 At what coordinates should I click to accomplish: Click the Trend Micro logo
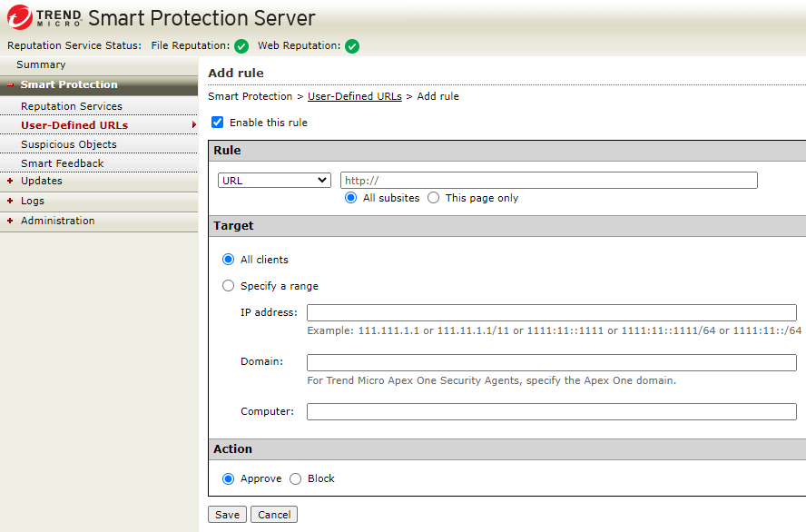click(x=45, y=18)
